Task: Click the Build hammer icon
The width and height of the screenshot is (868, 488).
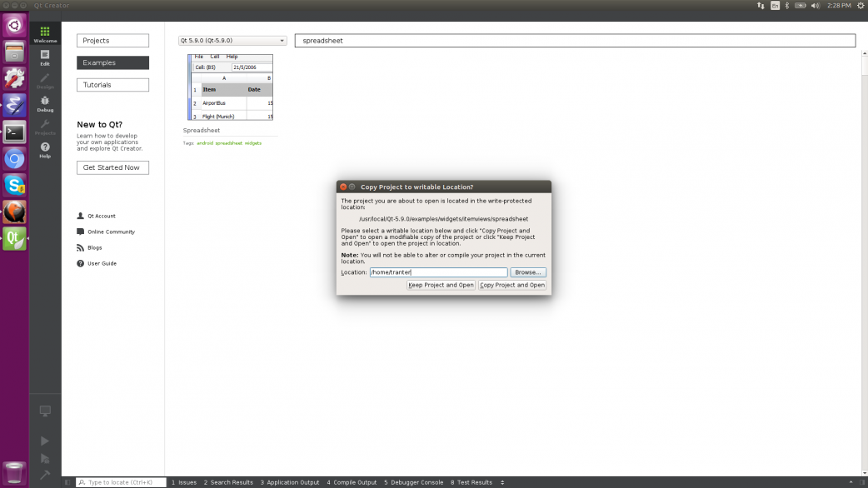Action: point(45,475)
